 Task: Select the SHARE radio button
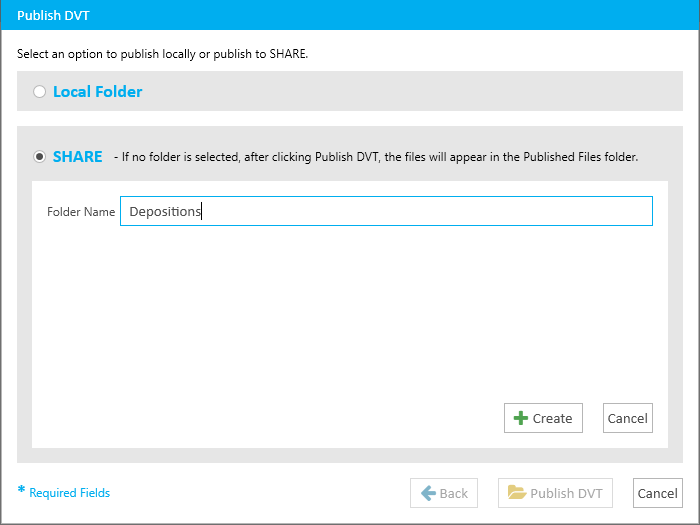[39, 157]
